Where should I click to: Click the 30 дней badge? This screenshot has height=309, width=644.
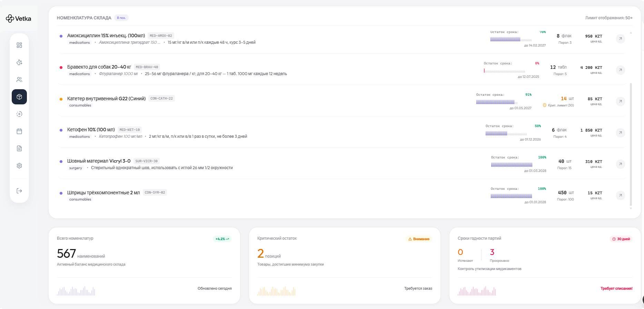point(621,239)
